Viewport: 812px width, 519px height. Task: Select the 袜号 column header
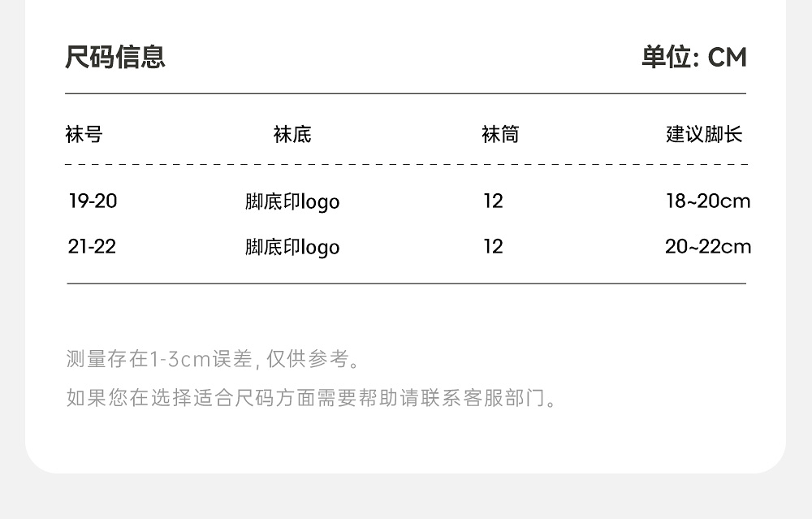pyautogui.click(x=84, y=135)
